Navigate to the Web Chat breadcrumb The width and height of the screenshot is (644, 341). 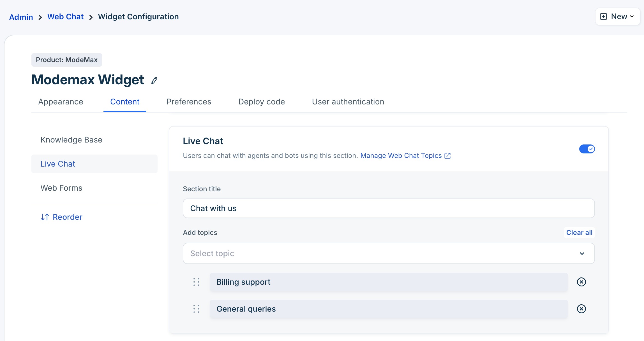coord(65,17)
